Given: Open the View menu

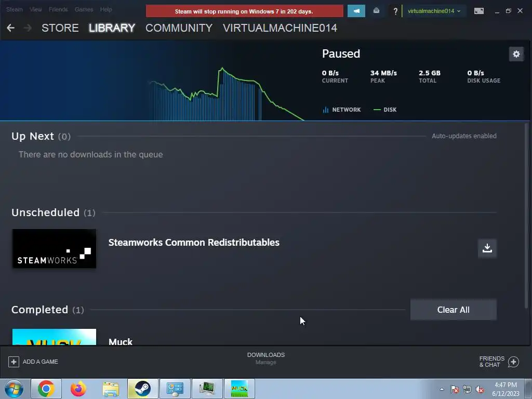Looking at the screenshot, I should 36,9.
